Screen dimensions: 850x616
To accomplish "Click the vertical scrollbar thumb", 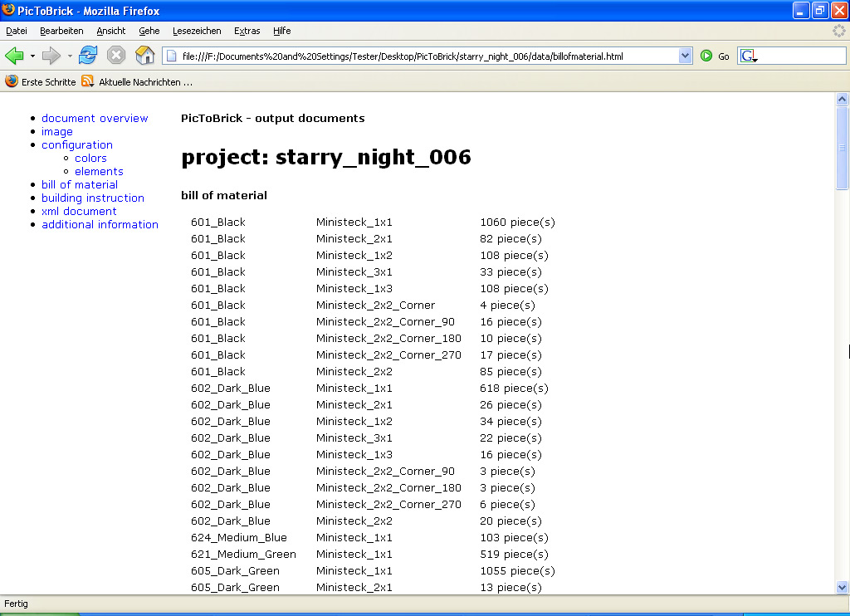I will pos(842,148).
